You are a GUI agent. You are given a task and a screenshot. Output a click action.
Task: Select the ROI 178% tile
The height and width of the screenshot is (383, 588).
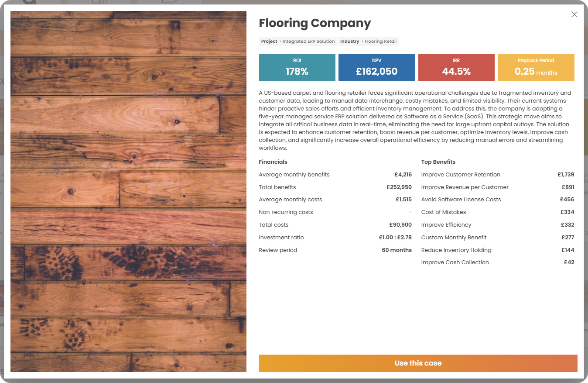tap(297, 68)
